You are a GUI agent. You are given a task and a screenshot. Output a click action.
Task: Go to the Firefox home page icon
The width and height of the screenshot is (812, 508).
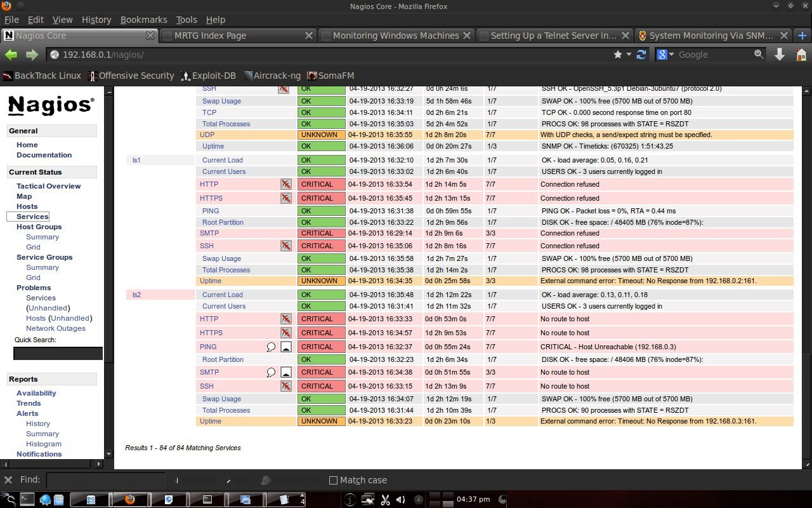801,55
